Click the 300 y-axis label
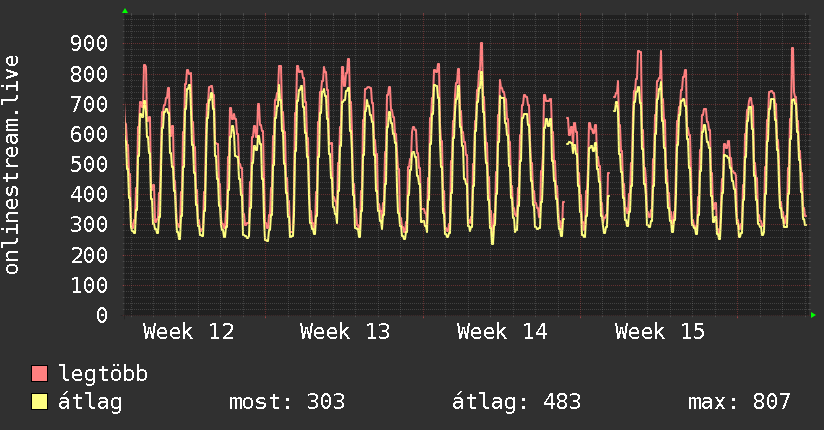This screenshot has width=824, height=430. [89, 224]
